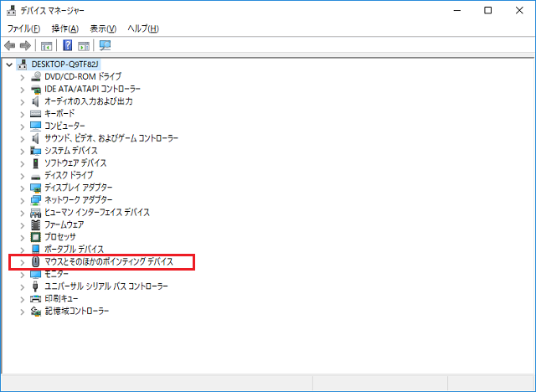Image resolution: width=536 pixels, height=392 pixels.
Task: Open the ヘルプ(H) menu
Action: coord(143,28)
